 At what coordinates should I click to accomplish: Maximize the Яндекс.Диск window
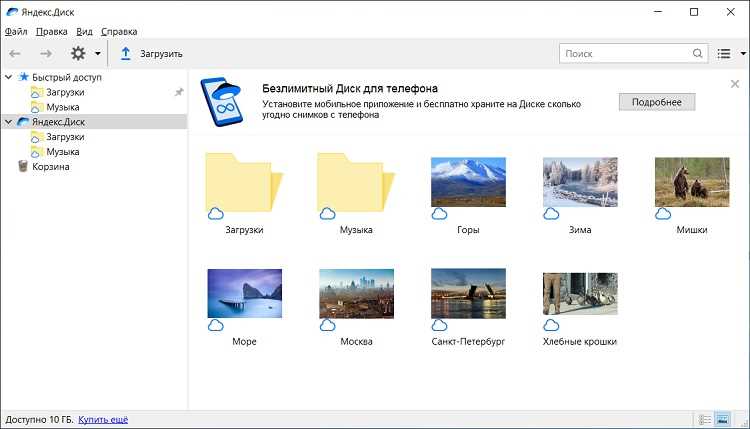pyautogui.click(x=694, y=11)
